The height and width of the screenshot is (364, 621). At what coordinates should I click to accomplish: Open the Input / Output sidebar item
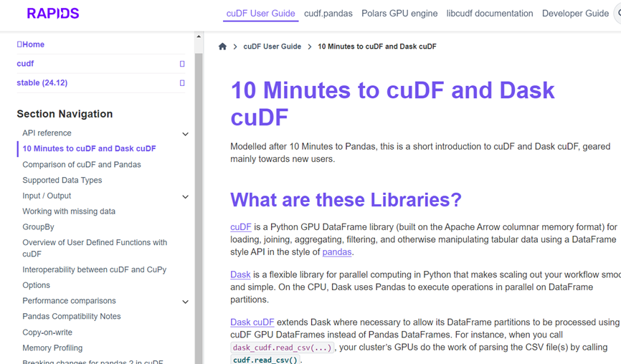click(x=47, y=196)
